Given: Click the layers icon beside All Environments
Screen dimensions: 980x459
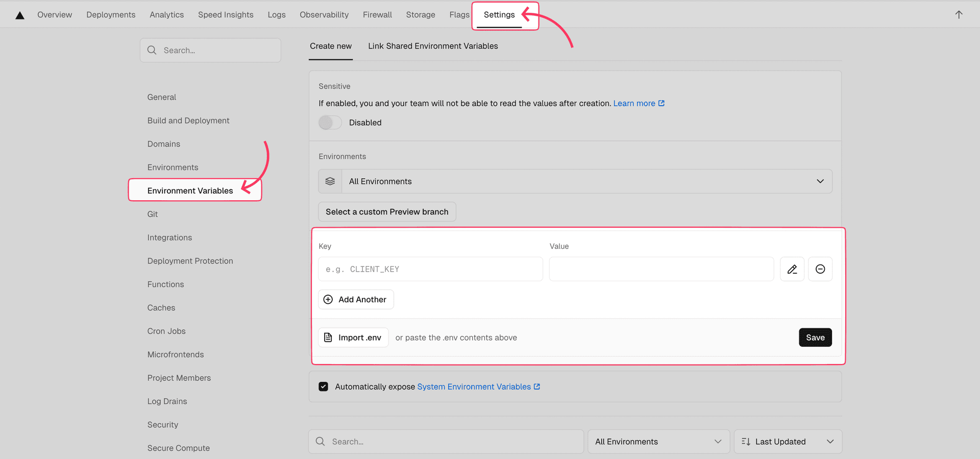Looking at the screenshot, I should click(330, 181).
